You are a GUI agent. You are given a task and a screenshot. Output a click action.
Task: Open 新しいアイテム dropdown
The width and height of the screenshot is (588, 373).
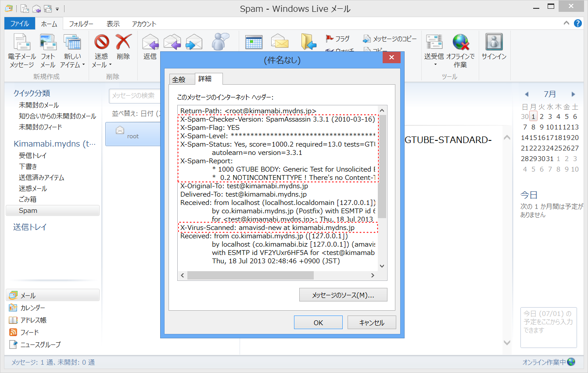[x=72, y=51]
